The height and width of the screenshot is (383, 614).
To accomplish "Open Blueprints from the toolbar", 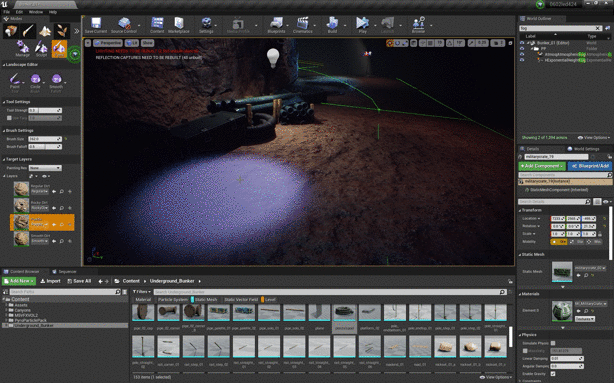I will pos(276,25).
